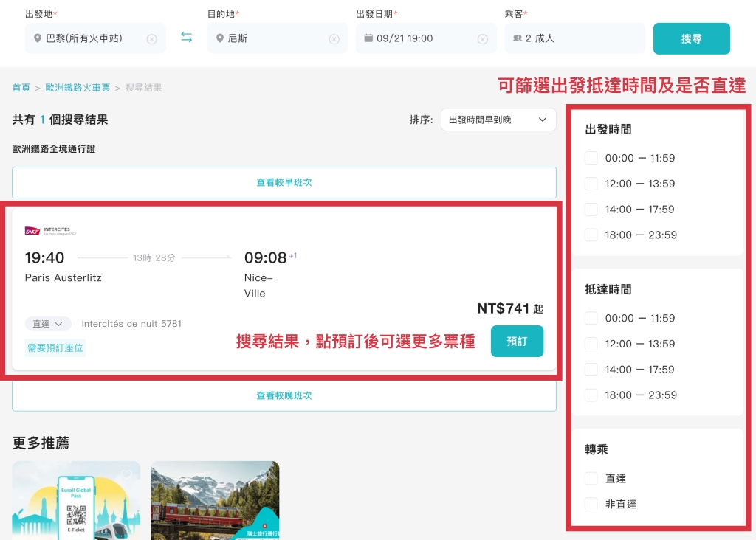The image size is (756, 540).
Task: Click location pin icon in departure field
Action: coord(38,38)
